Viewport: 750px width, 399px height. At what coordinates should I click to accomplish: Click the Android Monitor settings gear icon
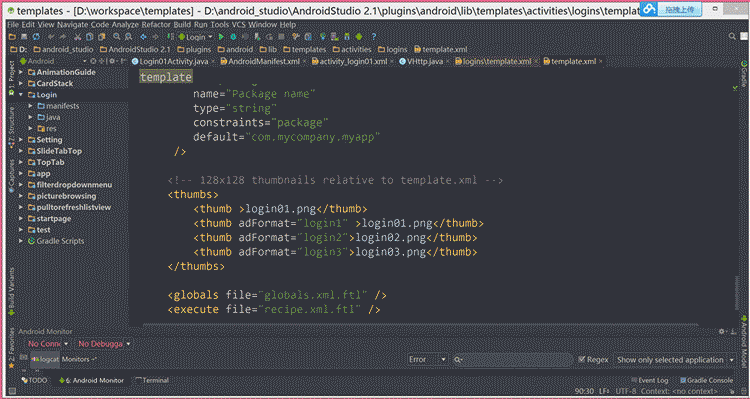[x=722, y=331]
